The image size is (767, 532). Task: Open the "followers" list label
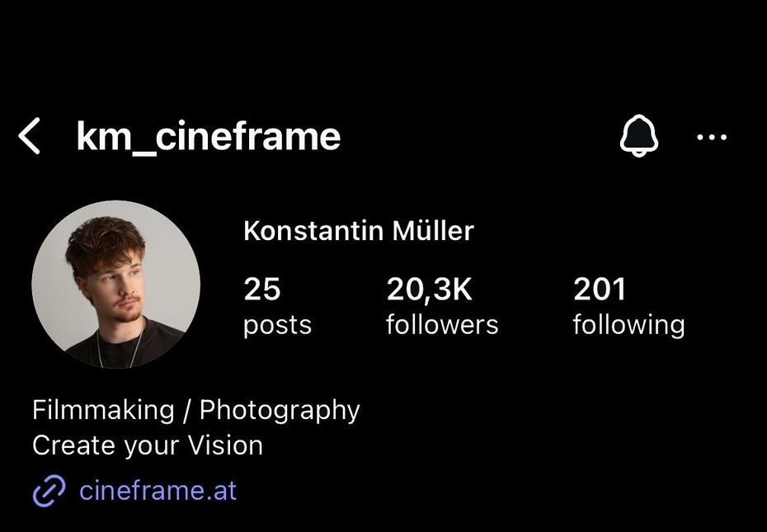click(x=442, y=325)
